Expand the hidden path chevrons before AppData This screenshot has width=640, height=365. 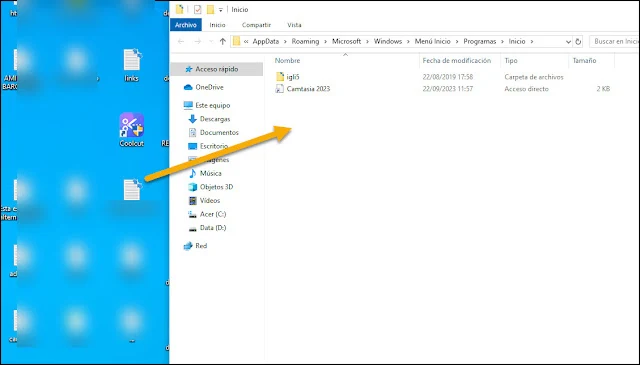pos(246,41)
